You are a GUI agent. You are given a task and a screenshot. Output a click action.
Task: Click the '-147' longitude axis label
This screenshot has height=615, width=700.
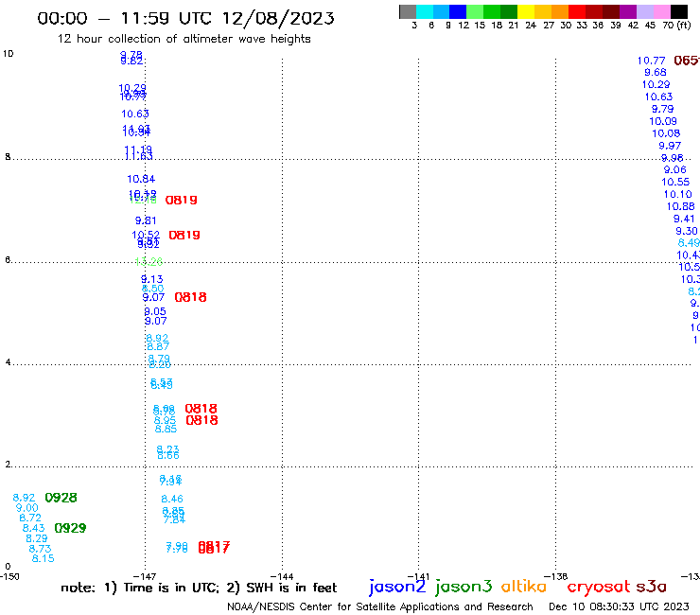tap(145, 576)
